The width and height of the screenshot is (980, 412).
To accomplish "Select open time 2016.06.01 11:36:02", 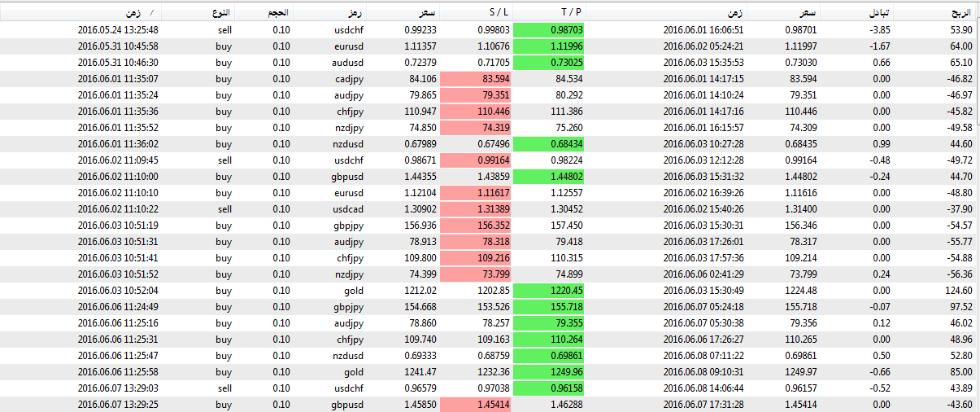I will (118, 144).
